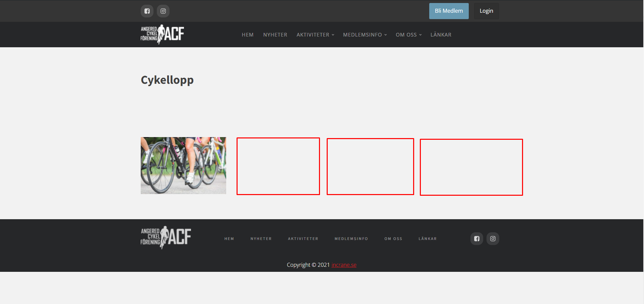This screenshot has height=304, width=644.
Task: Select Nyheter in footer navigation
Action: point(261,239)
